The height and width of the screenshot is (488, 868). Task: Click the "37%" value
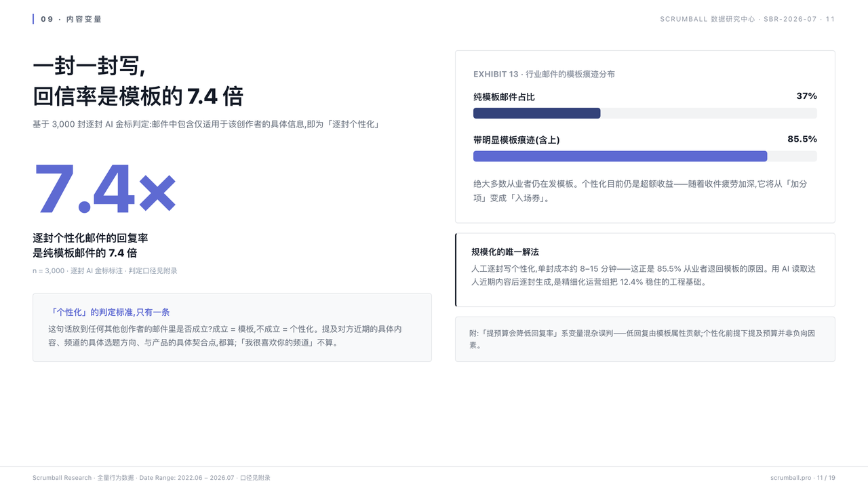[807, 96]
